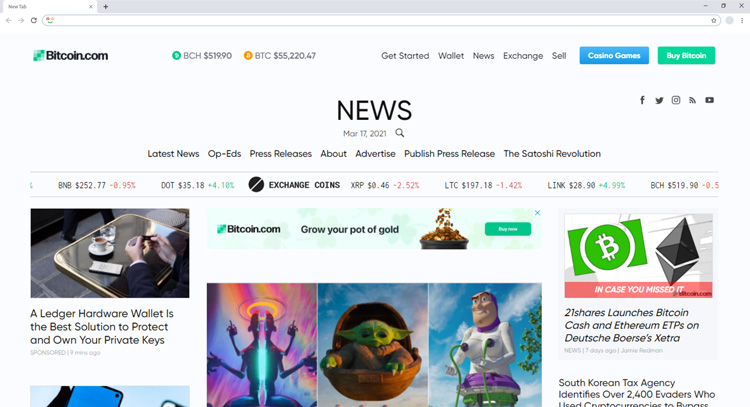Click the LINK $28.90 ticker entry
This screenshot has height=407, width=750.
click(586, 185)
